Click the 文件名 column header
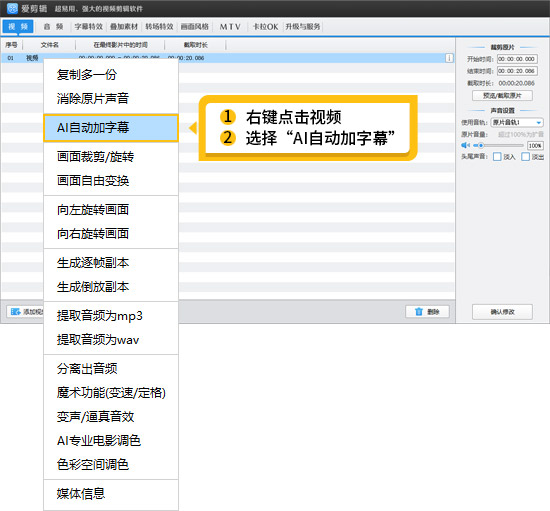The image size is (550, 511). 49,45
